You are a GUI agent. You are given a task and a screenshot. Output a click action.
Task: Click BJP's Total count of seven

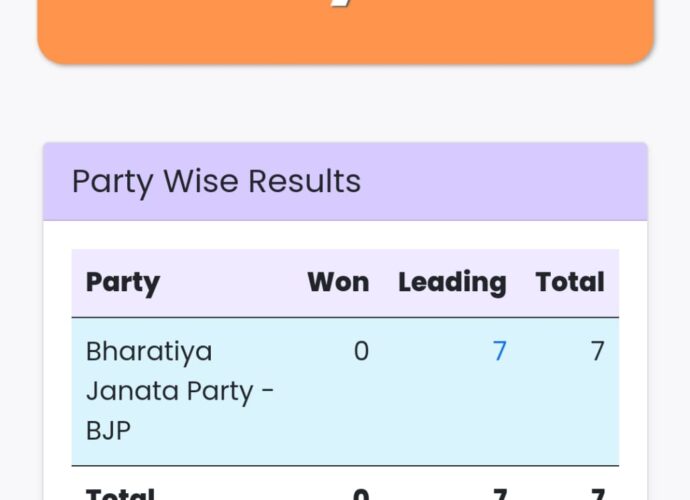click(597, 351)
